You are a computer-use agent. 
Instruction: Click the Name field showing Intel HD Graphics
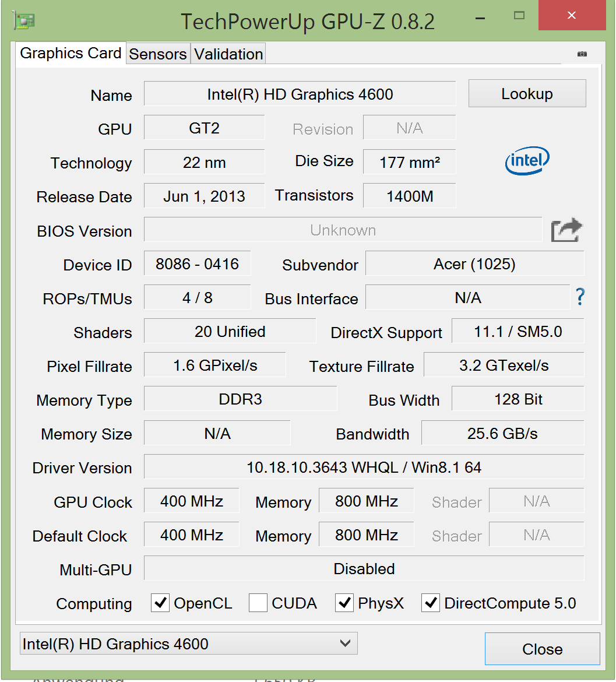(300, 94)
